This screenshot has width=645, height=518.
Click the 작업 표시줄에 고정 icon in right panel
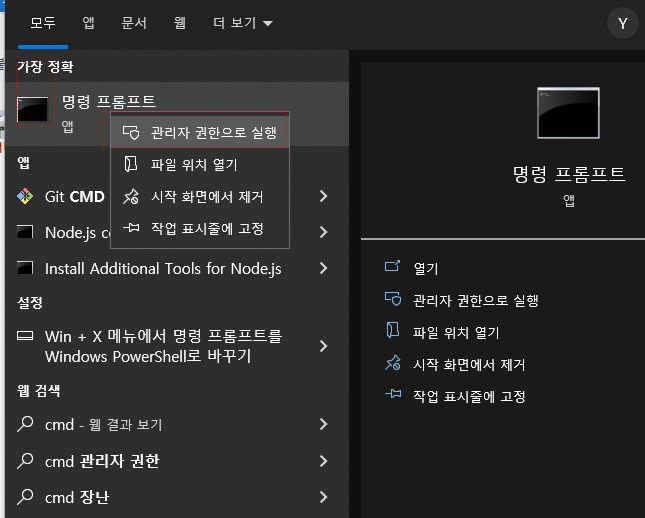[x=393, y=394]
